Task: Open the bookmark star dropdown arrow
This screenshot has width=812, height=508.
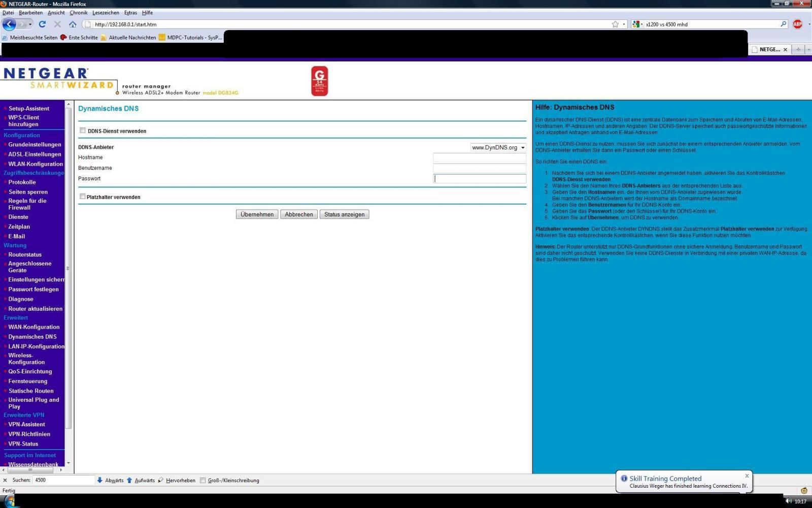Action: click(624, 24)
